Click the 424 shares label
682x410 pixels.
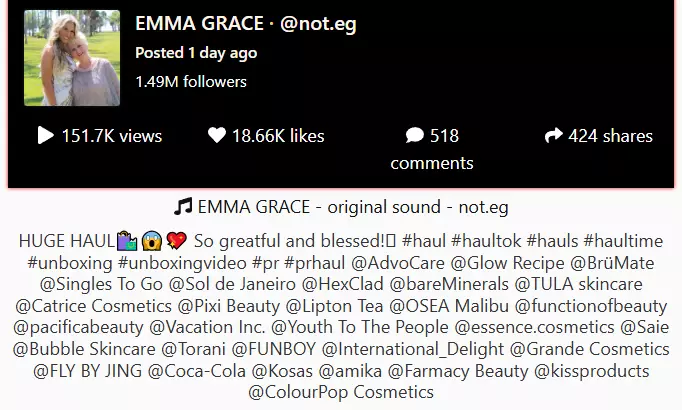click(x=610, y=136)
